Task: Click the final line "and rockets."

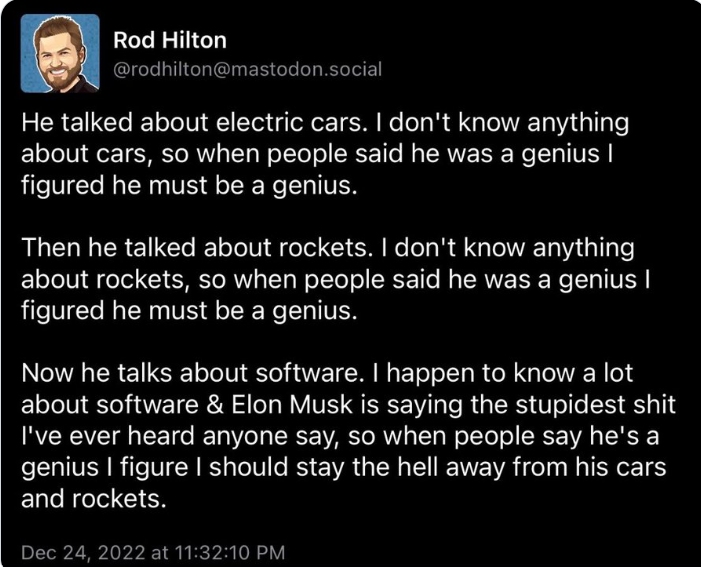Action: (93, 499)
